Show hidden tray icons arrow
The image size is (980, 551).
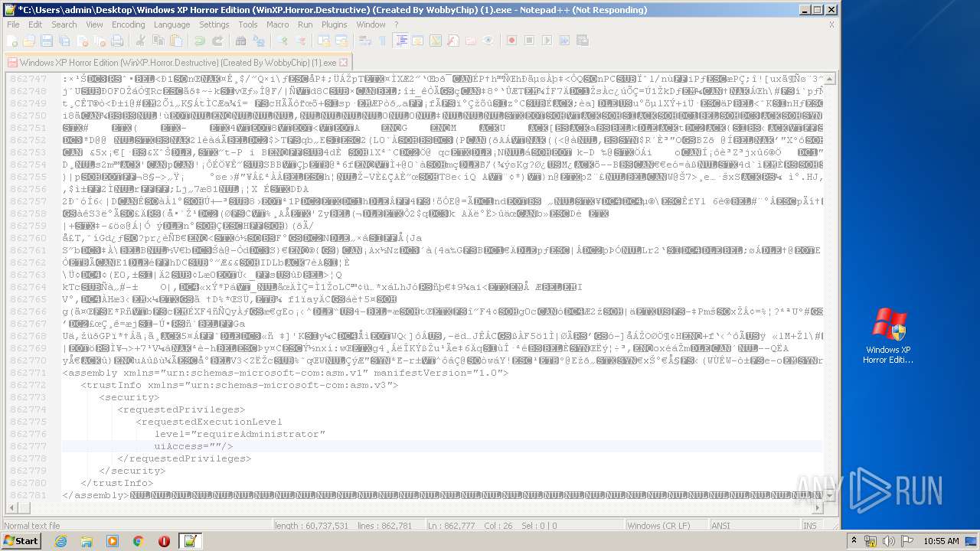click(852, 541)
